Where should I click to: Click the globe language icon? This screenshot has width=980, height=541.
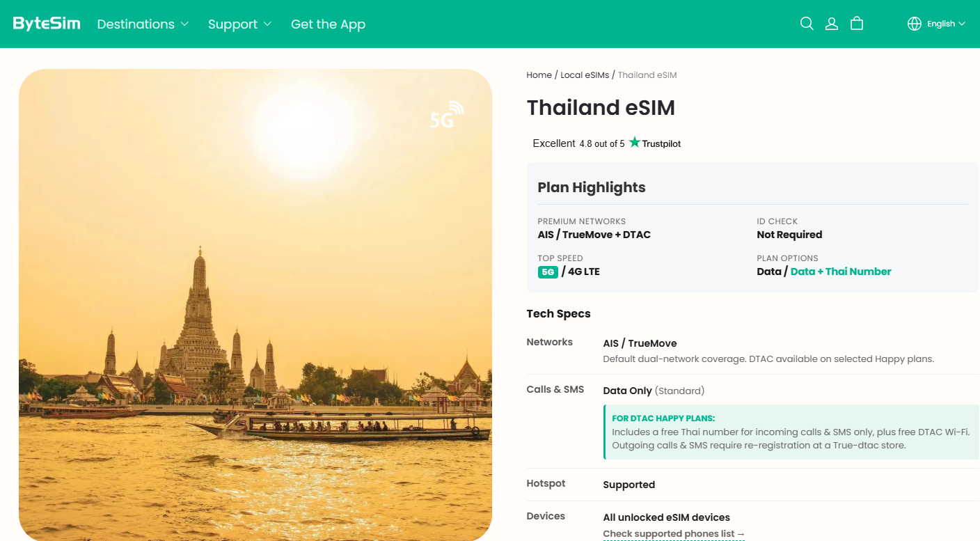tap(915, 24)
